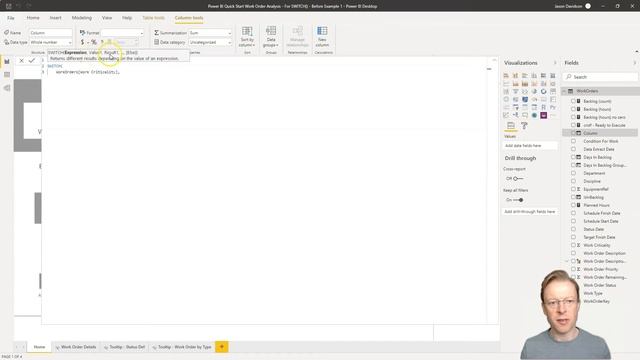Choose the funnel chart visual

point(516,91)
